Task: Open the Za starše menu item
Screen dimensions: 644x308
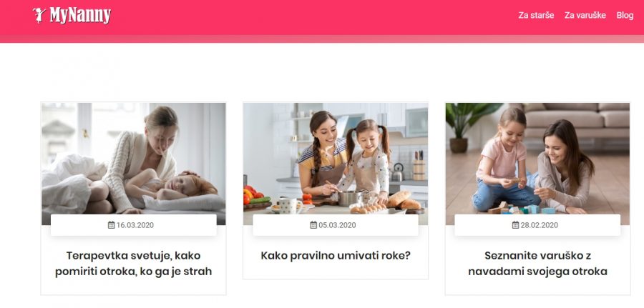Action: [536, 15]
